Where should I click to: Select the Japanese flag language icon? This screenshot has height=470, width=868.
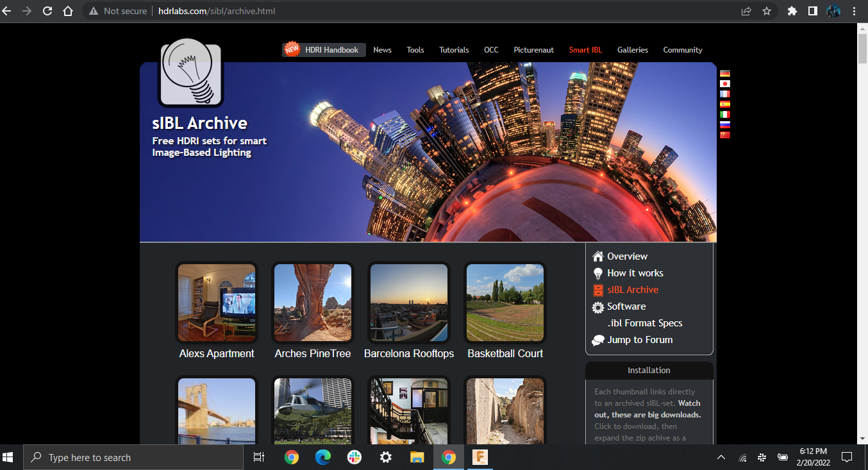pos(724,83)
